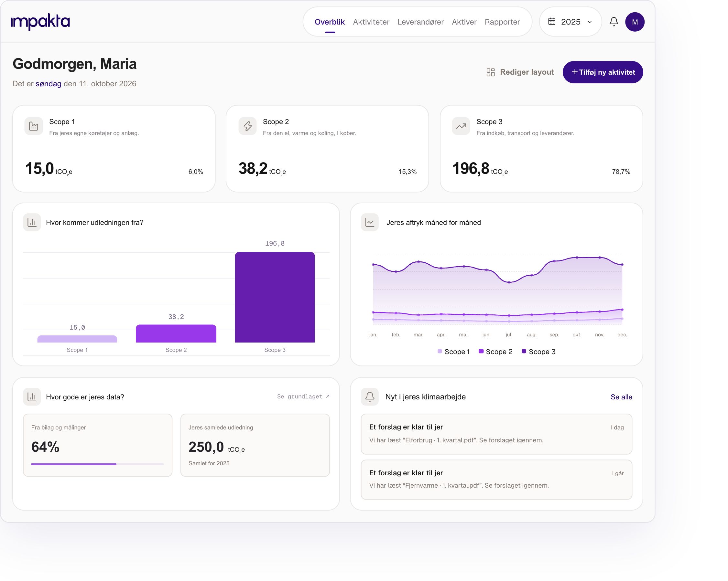Click the impakta logo
Screen dimensions: 728x581
pos(40,22)
